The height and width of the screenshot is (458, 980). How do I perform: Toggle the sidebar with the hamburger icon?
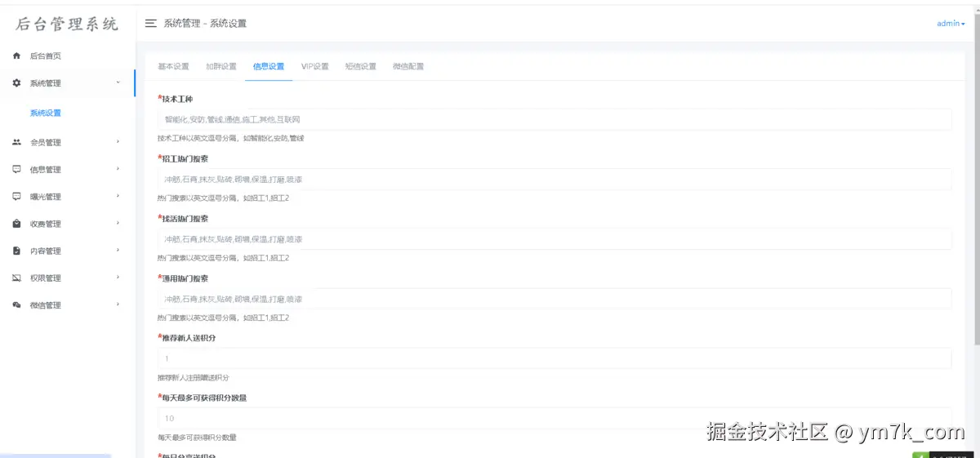tap(150, 24)
